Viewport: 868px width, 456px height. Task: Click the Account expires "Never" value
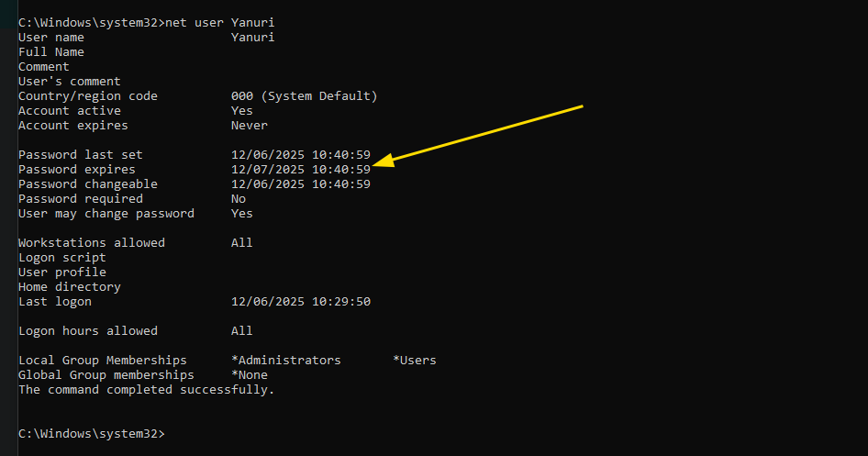coord(249,125)
